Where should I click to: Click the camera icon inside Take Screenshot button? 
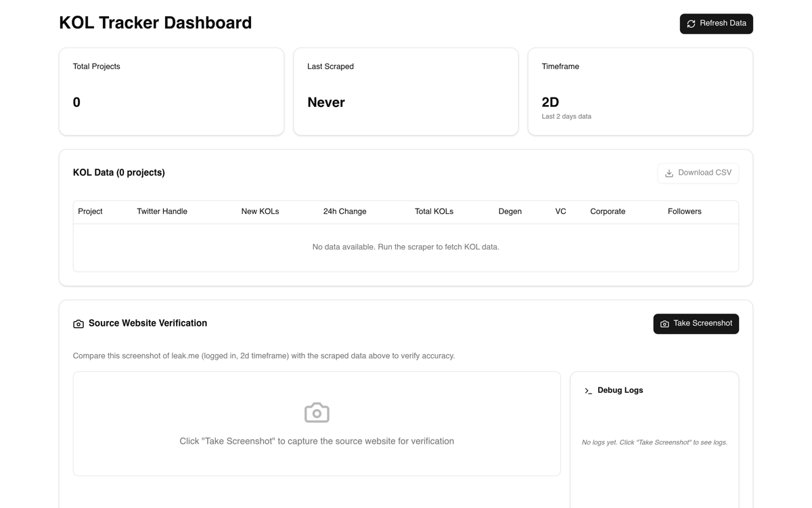(664, 324)
